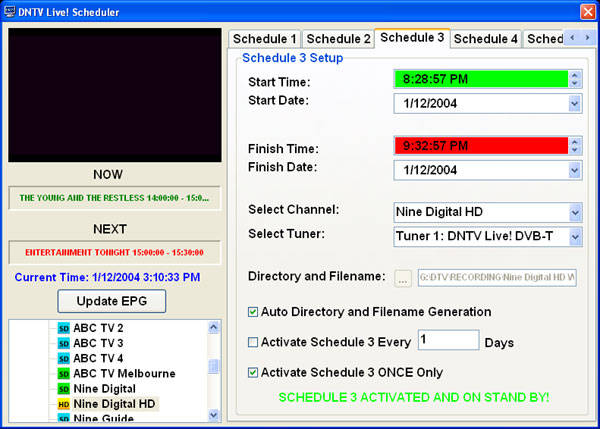Screen dimensions: 600x429
Task: Switch to the Schedule 2 tab
Action: [338, 39]
